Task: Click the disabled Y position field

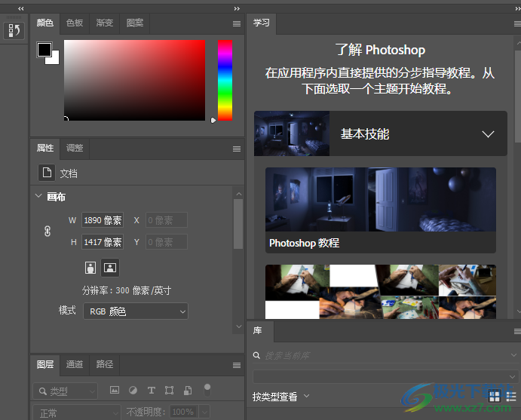Action: (167, 242)
